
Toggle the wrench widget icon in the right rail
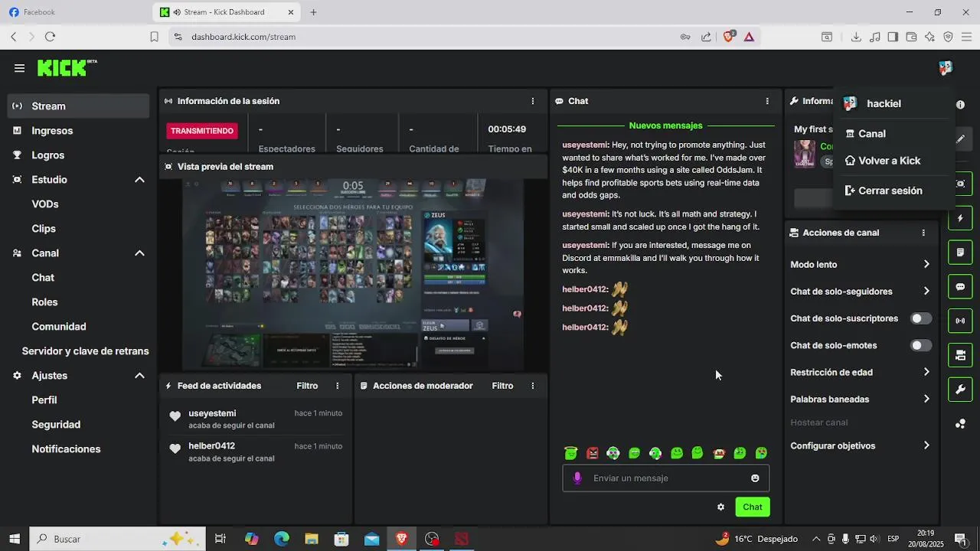pos(960,390)
